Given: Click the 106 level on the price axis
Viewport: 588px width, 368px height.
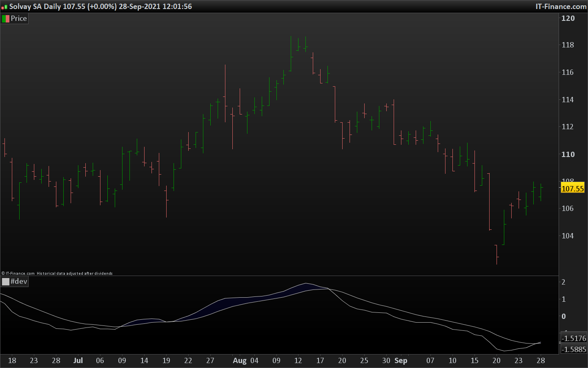Looking at the screenshot, I should [568, 209].
